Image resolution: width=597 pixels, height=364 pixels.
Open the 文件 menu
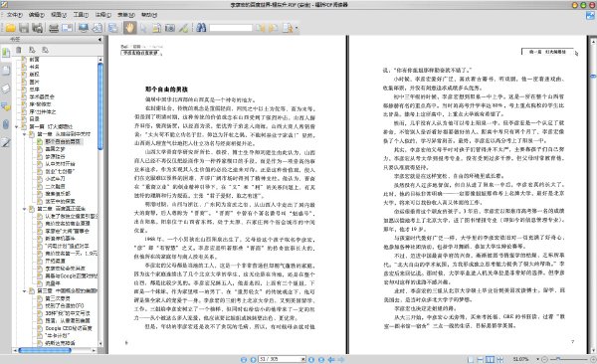[15, 15]
